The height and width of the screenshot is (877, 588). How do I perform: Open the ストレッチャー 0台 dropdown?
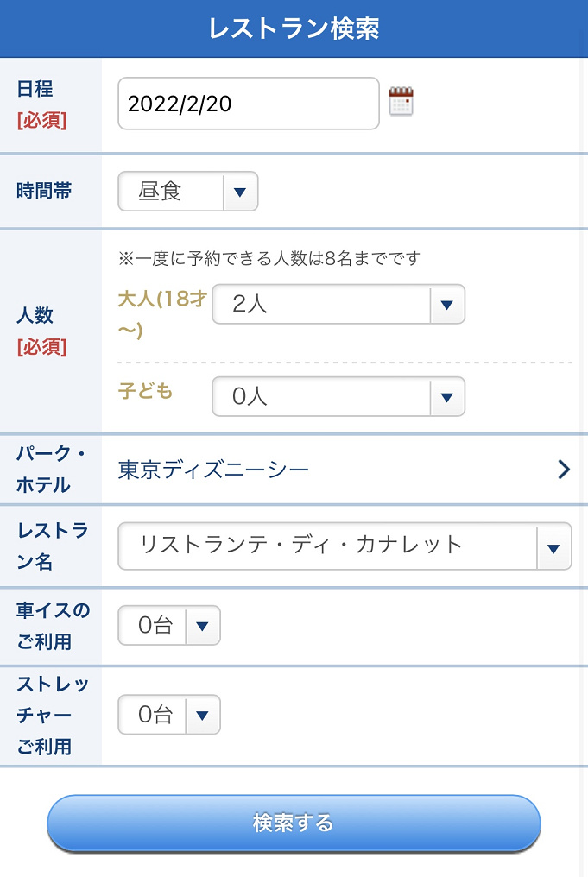[x=156, y=715]
